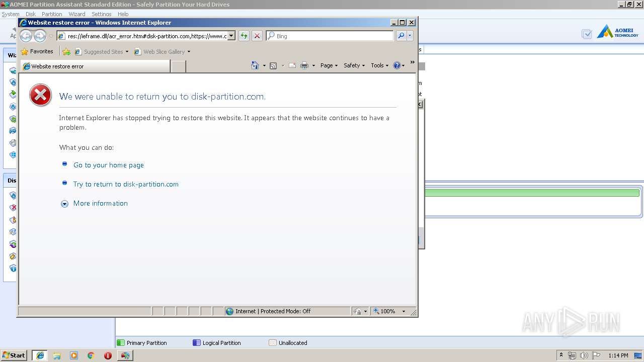Click Action Center flag tray icon

coord(596,355)
